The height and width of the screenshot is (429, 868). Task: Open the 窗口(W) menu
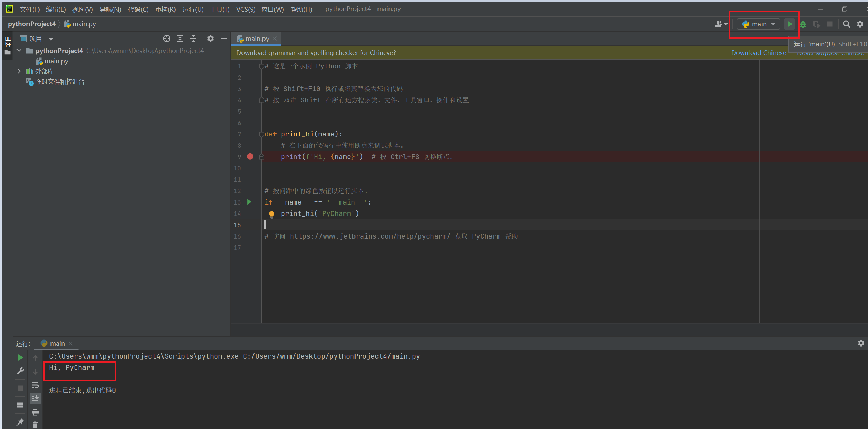tap(272, 9)
